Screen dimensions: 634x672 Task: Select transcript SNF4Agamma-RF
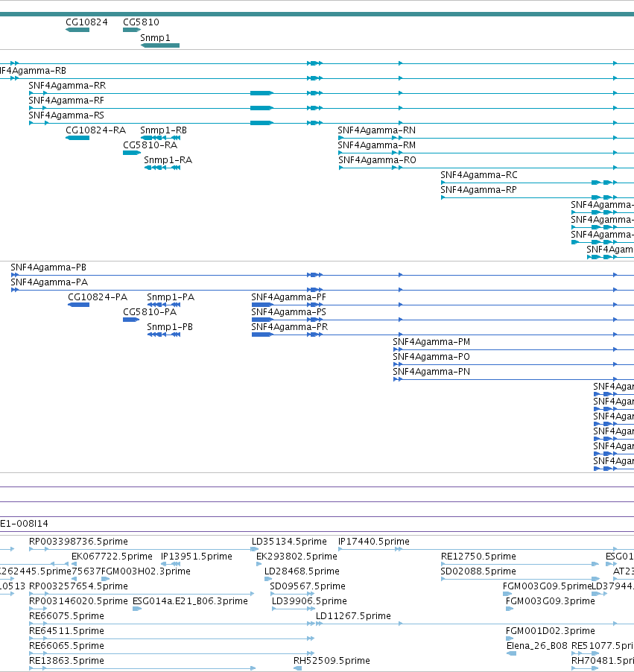(x=66, y=101)
